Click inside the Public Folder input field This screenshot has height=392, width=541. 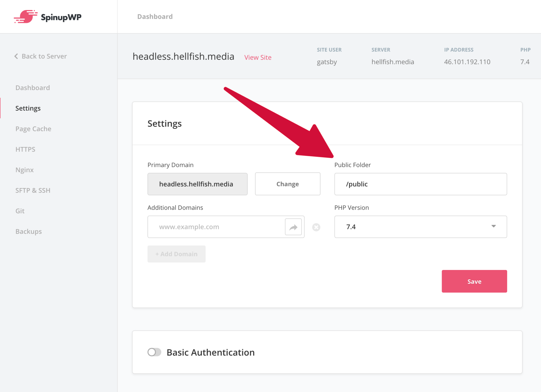(420, 184)
